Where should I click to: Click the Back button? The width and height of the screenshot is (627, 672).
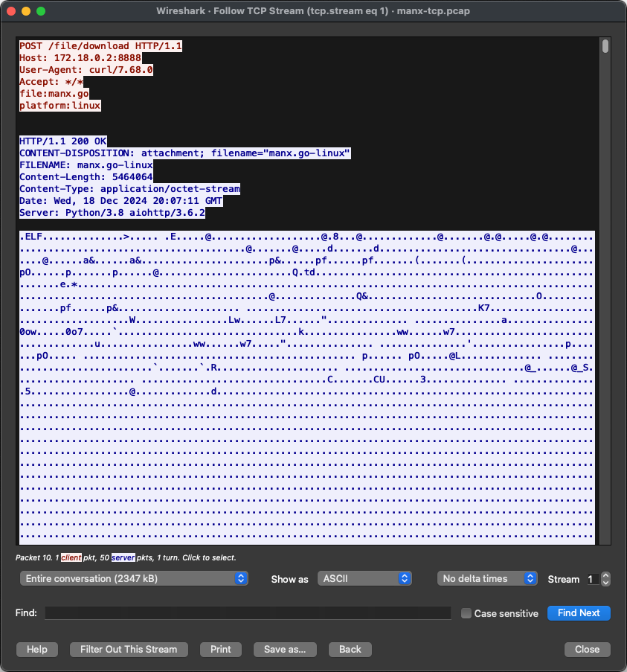tap(350, 649)
